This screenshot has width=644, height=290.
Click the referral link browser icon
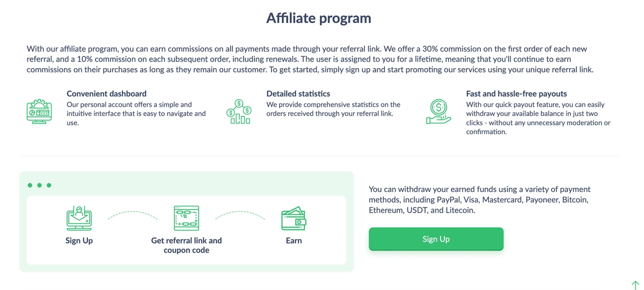coord(186,218)
